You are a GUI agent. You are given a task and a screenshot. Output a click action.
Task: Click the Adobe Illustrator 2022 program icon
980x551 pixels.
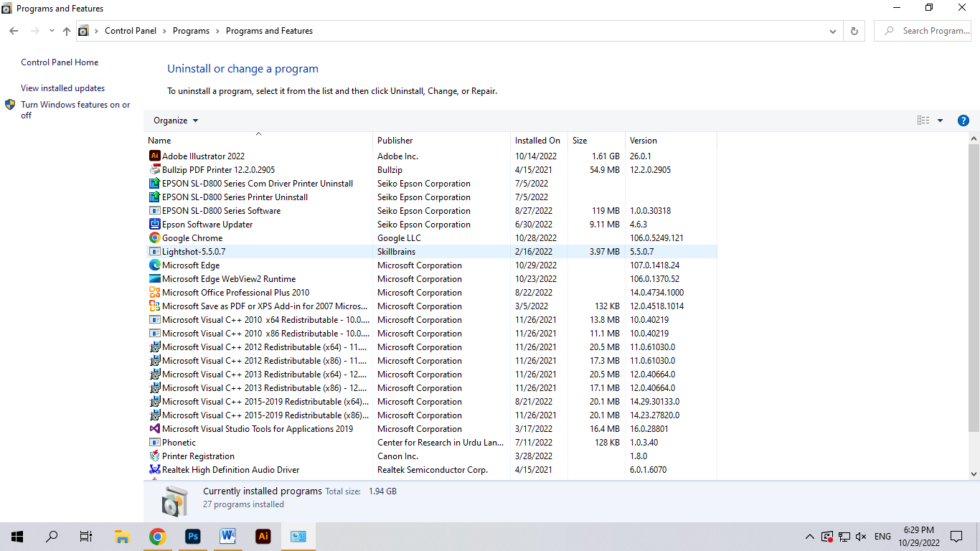tap(154, 156)
